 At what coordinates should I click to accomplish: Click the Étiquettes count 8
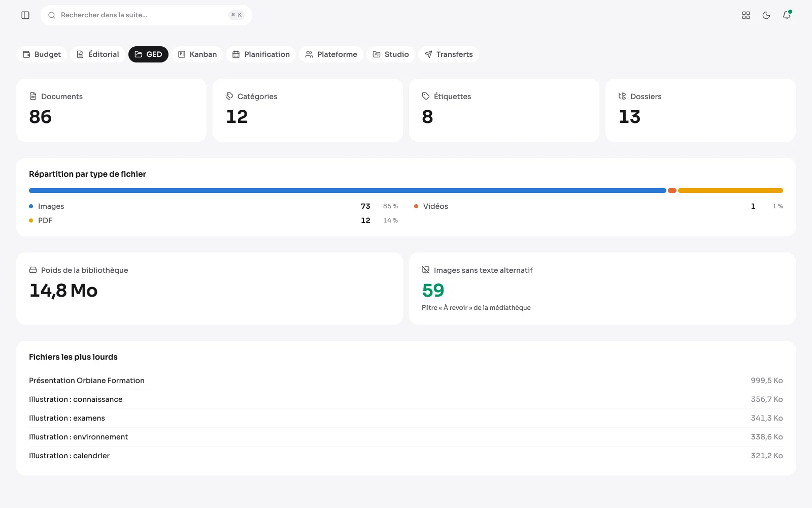tap(428, 117)
